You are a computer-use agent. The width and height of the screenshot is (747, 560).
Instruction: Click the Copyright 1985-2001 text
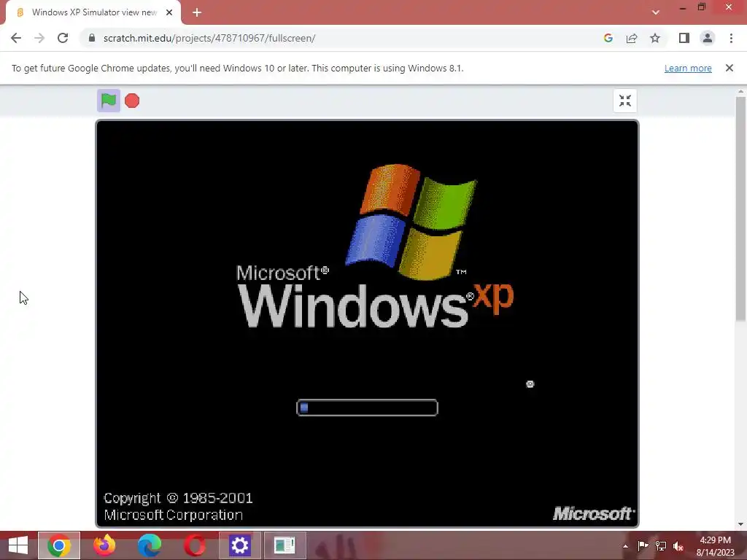pos(178,507)
